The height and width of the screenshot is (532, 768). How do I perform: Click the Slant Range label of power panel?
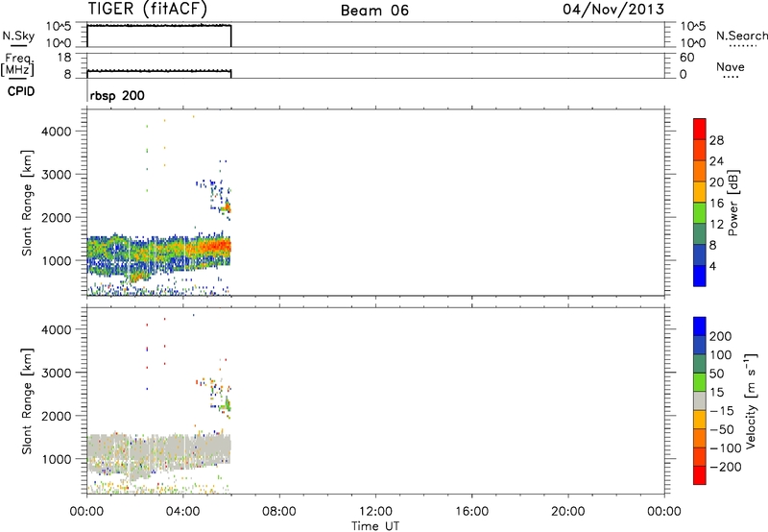[x=26, y=203]
